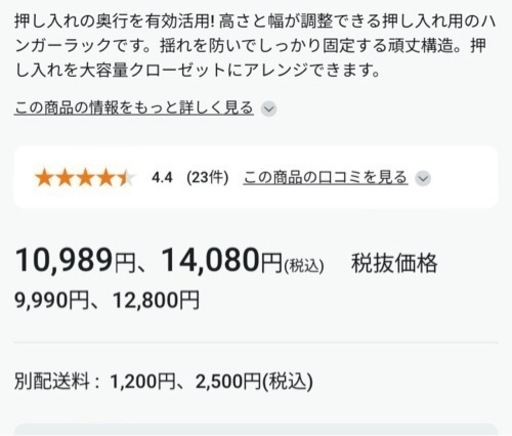
Task: Click the 別配送料 shipping label
Action: 52,381
